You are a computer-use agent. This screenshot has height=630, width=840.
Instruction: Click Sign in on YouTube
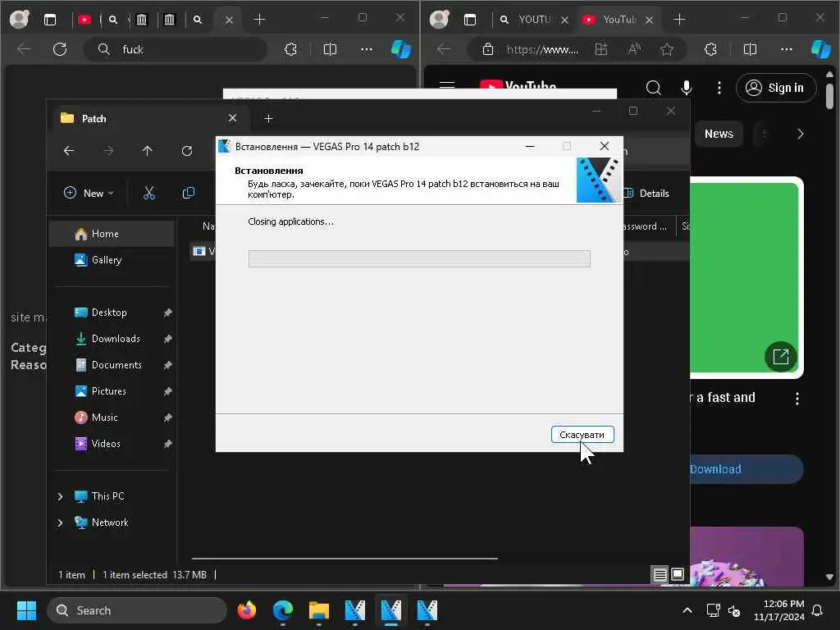point(776,87)
